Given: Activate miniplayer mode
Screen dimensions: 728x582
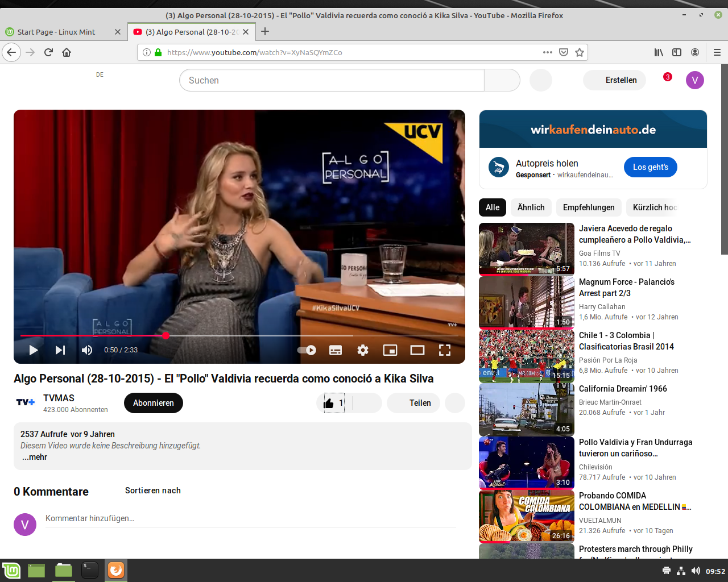Looking at the screenshot, I should tap(390, 350).
